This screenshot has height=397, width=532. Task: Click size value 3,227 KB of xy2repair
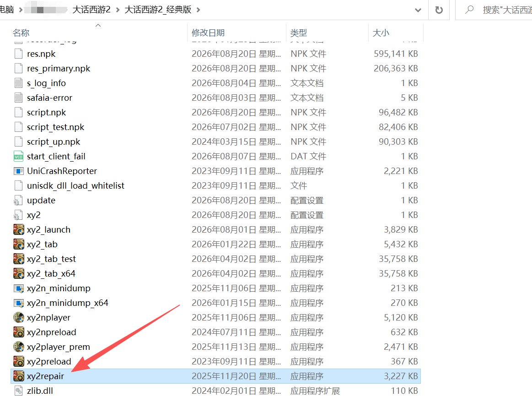401,376
